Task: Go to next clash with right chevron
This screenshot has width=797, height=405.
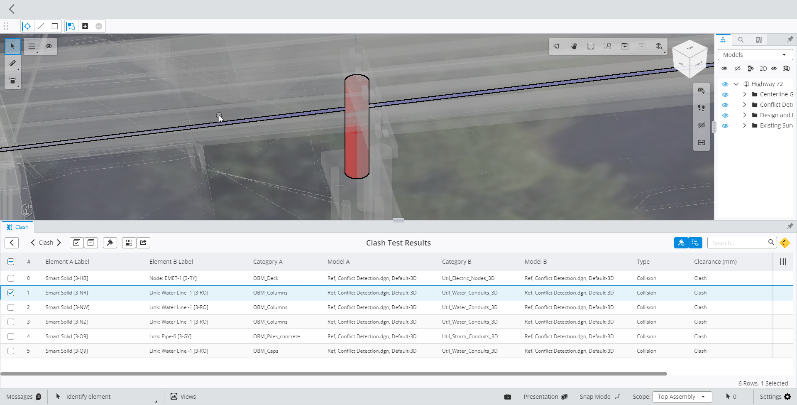Action: 58,243
